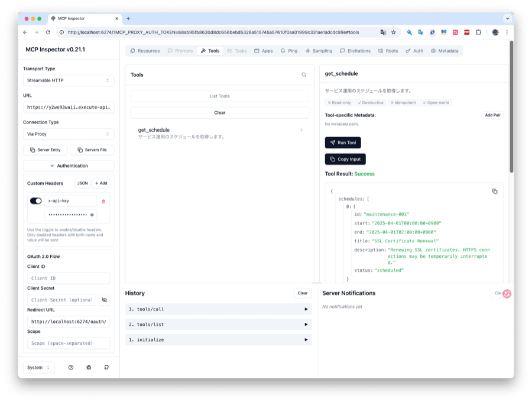Focus the Scope input field
The height and width of the screenshot is (402, 532).
click(69, 343)
